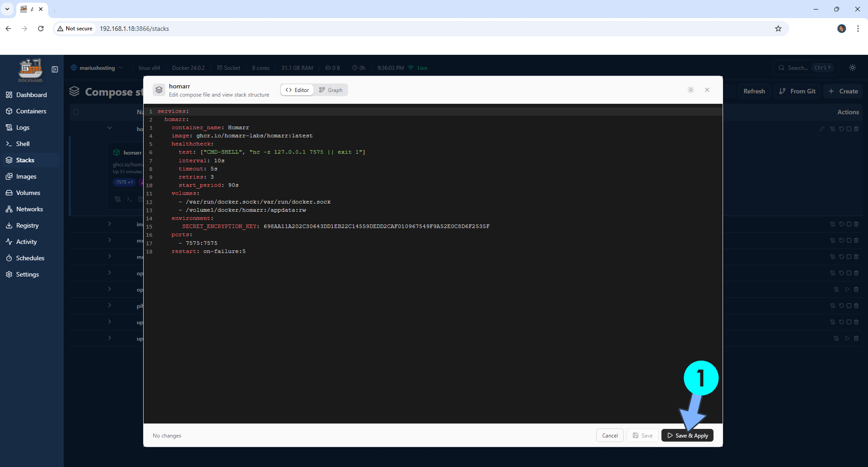Toggle the theme sun icon in the top bar

[x=852, y=67]
